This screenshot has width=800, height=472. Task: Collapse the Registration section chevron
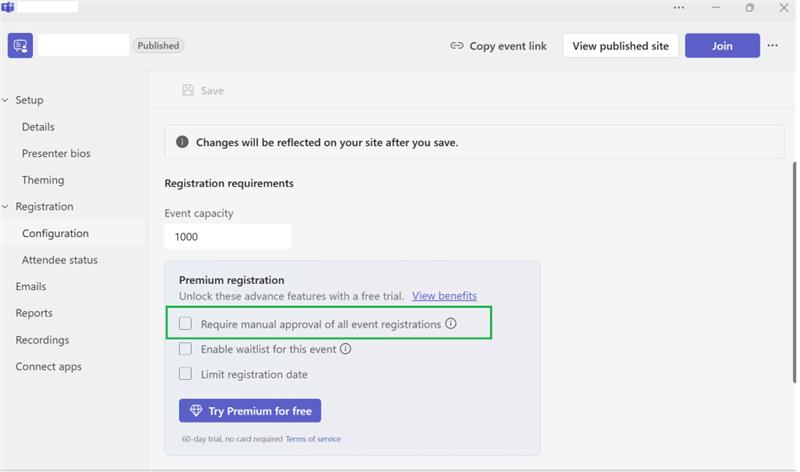coord(5,207)
